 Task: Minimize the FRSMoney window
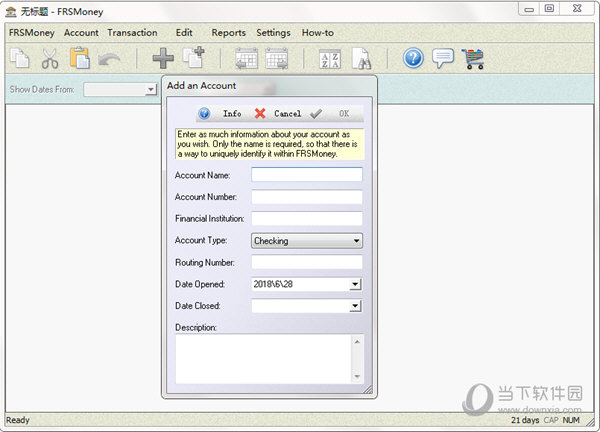(x=529, y=9)
